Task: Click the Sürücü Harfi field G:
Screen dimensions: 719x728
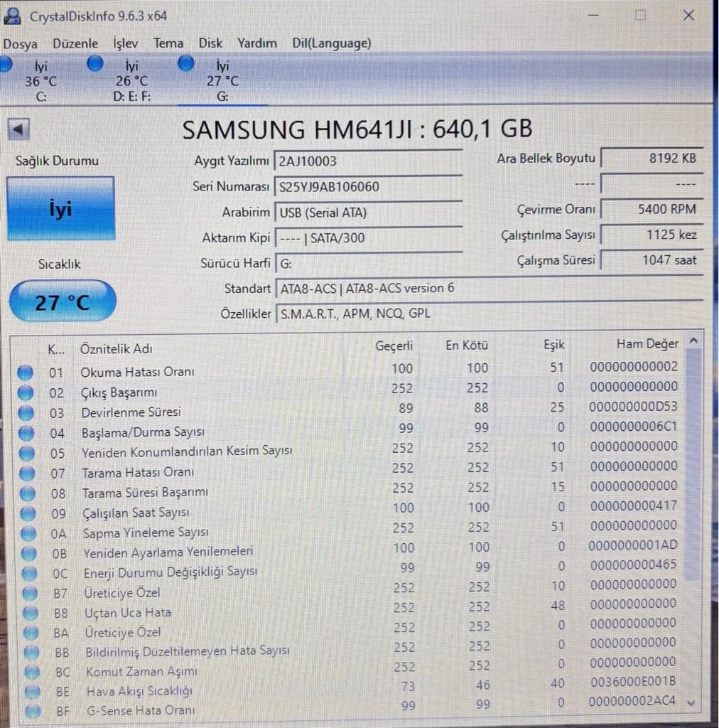Action: click(369, 263)
